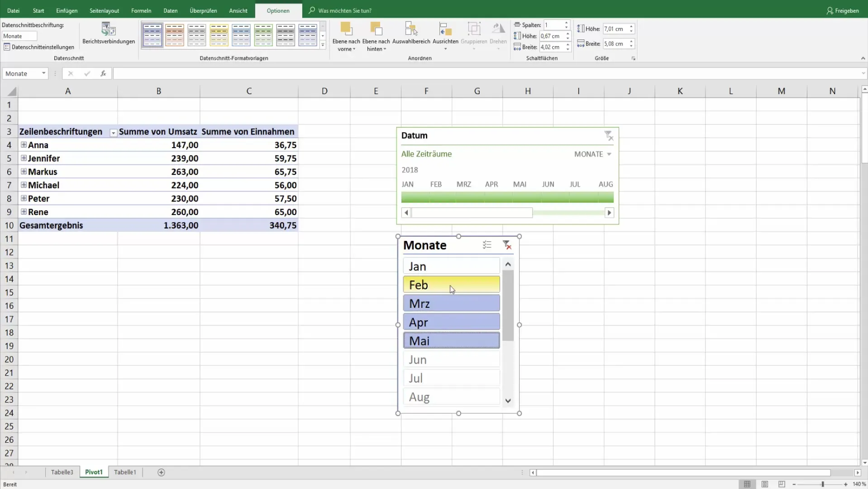Image resolution: width=868 pixels, height=489 pixels.
Task: Select the orange slicer style
Action: pos(175,35)
